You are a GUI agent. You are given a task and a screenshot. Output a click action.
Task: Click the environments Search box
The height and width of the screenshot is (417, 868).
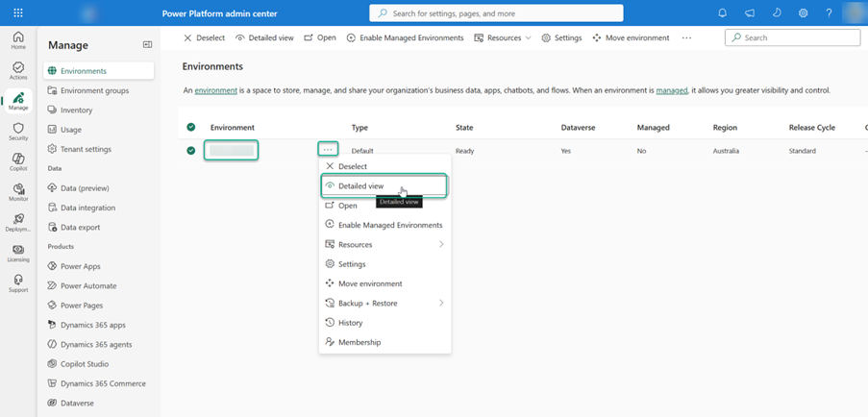pyautogui.click(x=793, y=37)
